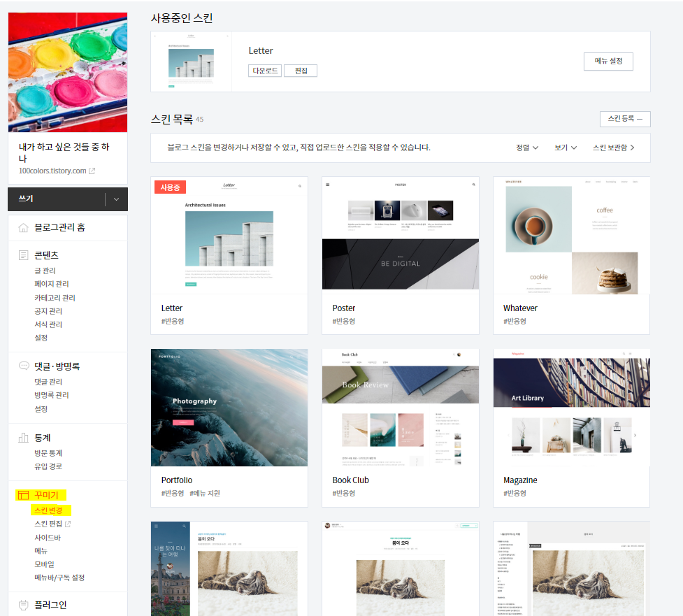The image size is (683, 616).
Task: Click the 편집 edit button
Action: pyautogui.click(x=301, y=71)
